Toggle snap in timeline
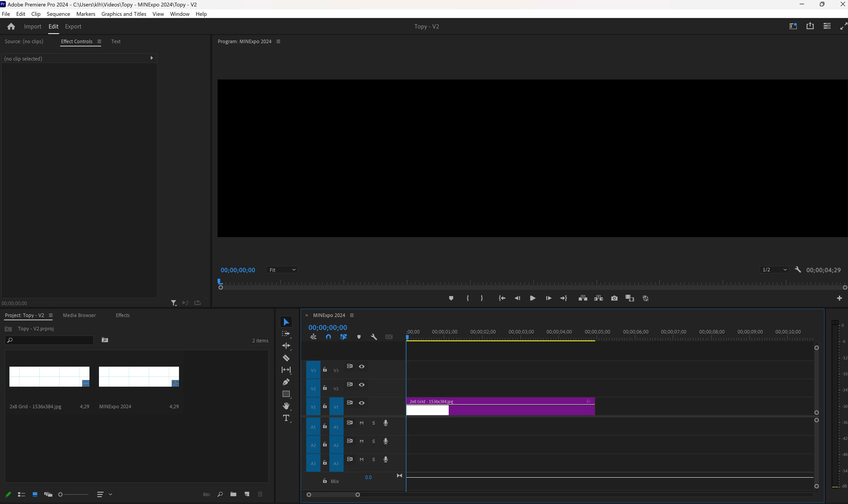 click(328, 337)
